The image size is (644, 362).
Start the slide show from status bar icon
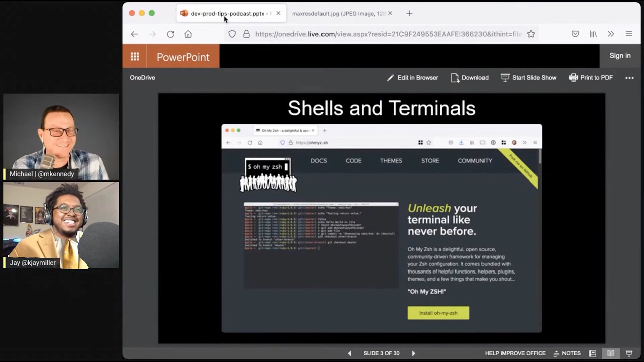629,353
